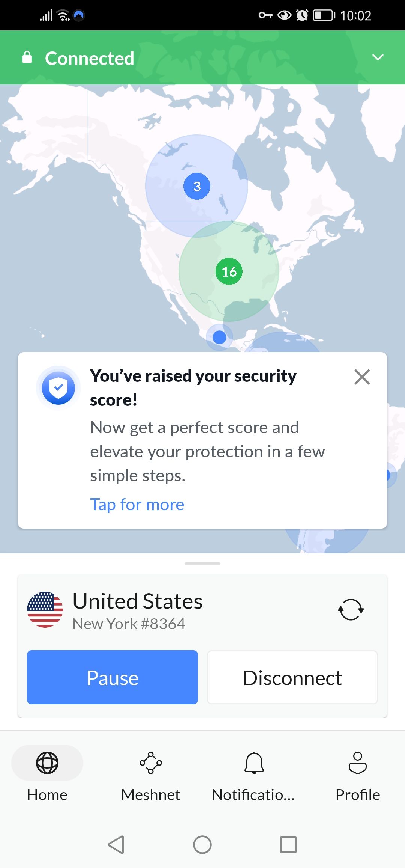Image resolution: width=405 pixels, height=868 pixels.
Task: Dismiss the security score popup
Action: (362, 377)
